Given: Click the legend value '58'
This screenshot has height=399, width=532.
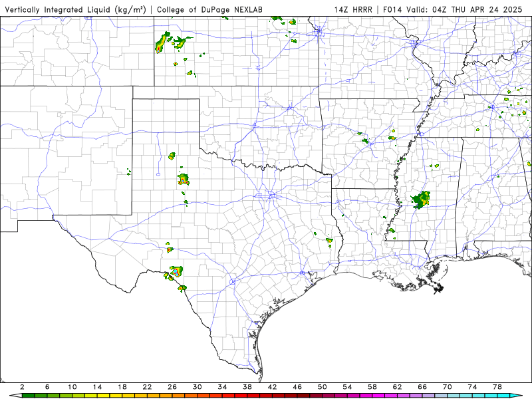Looking at the screenshot, I should pos(372,387).
